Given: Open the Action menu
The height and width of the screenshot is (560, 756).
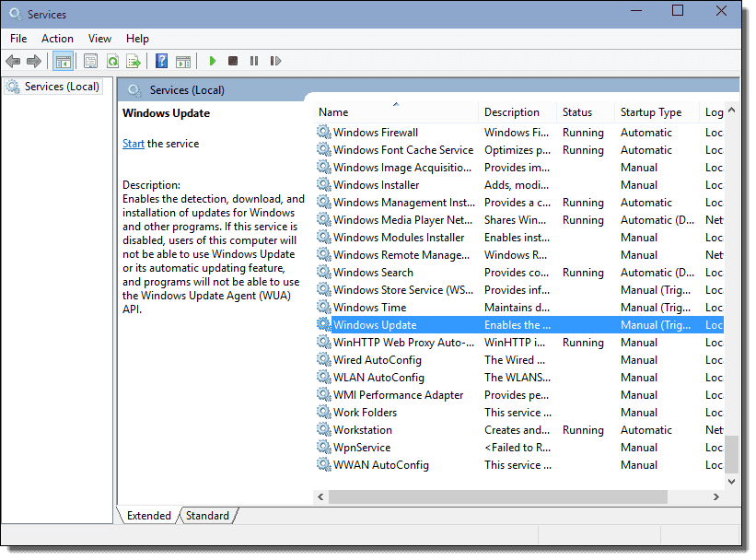Looking at the screenshot, I should pyautogui.click(x=57, y=39).
